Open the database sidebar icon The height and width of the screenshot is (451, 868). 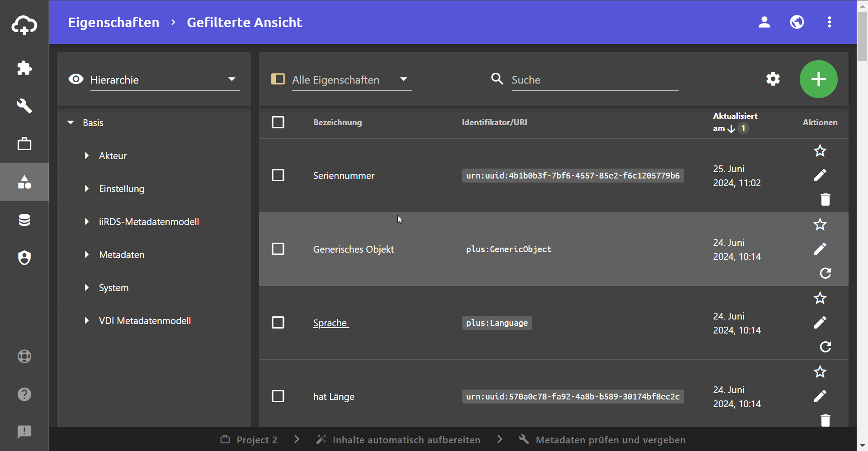click(x=24, y=220)
